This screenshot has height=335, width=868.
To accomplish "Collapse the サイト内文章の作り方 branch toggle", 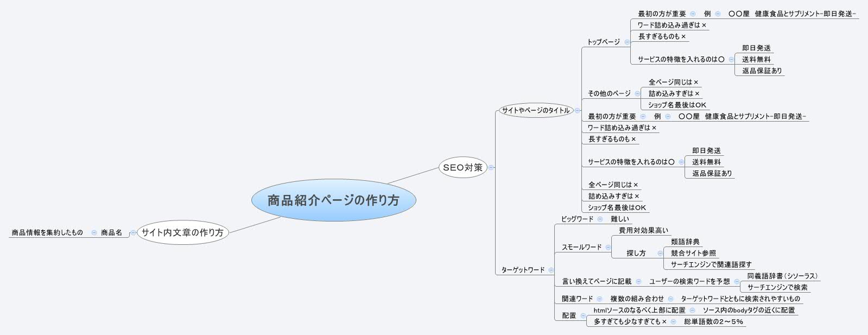I will click(133, 233).
